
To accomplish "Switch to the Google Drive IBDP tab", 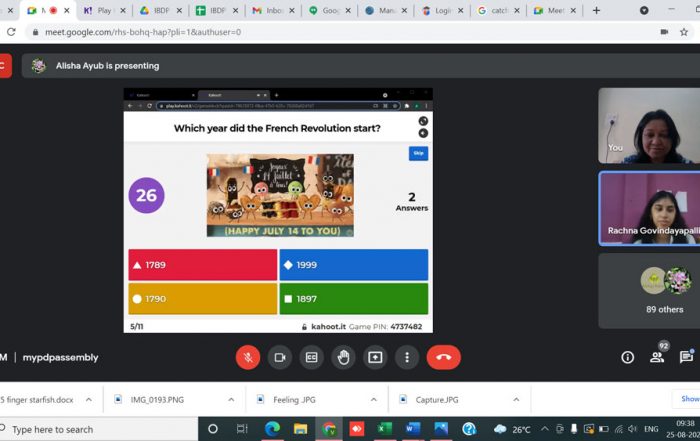I will [161, 10].
